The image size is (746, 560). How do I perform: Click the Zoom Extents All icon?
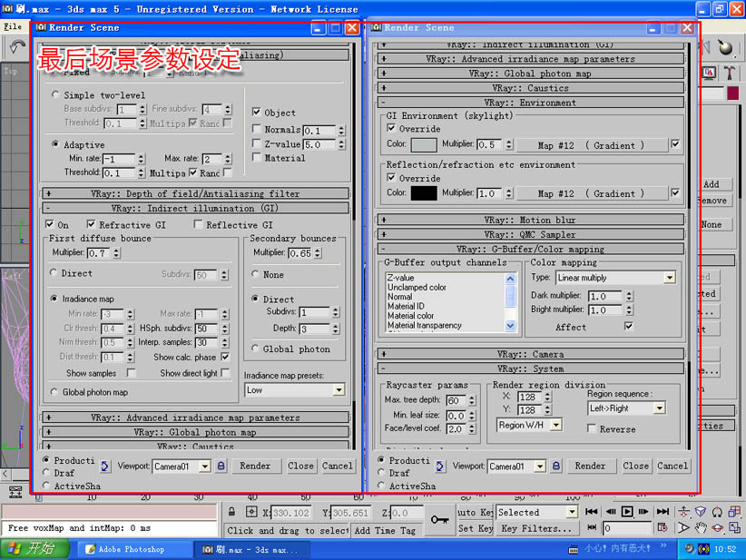pyautogui.click(x=734, y=512)
